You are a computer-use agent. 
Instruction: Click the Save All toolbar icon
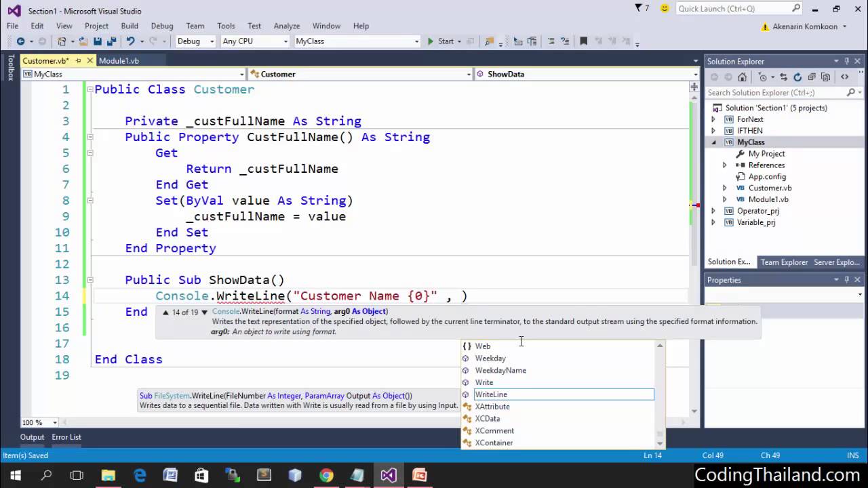point(111,41)
